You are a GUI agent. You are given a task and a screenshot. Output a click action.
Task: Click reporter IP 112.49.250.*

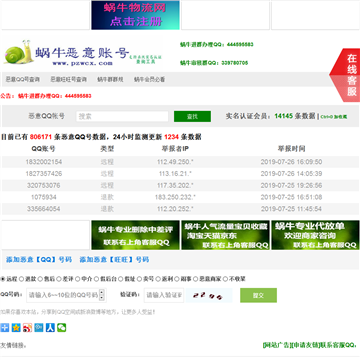tap(175, 162)
